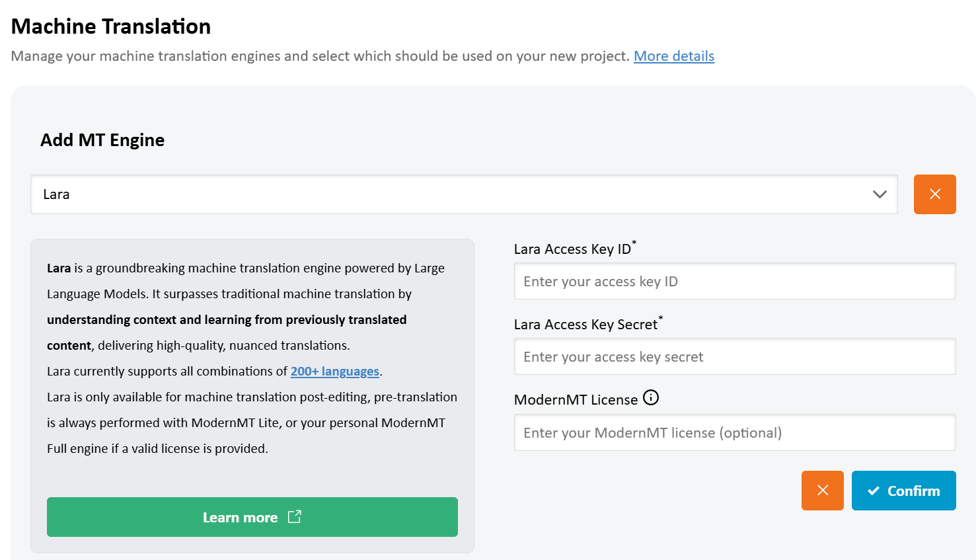Click the ModernMT License label

tap(576, 400)
